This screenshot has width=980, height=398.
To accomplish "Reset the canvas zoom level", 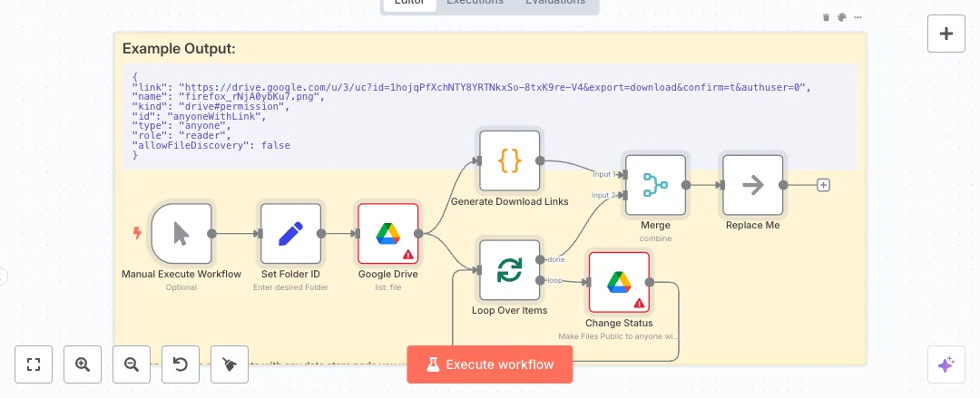I will tap(181, 364).
